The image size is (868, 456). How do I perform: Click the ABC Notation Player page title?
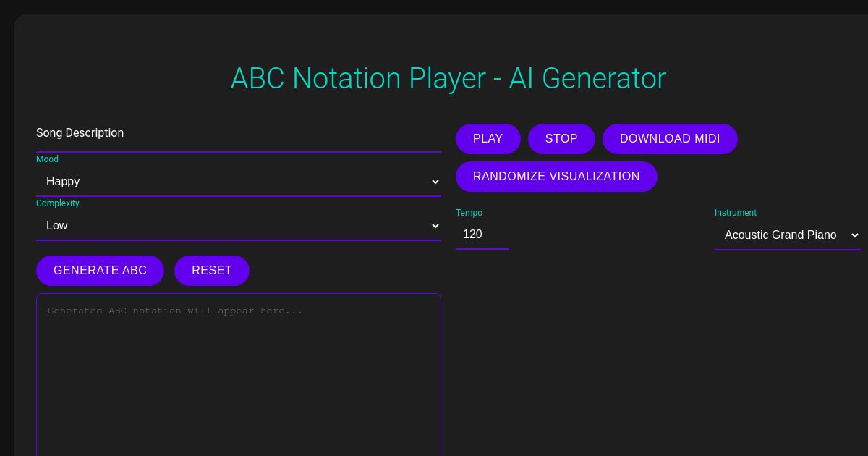[x=448, y=78]
